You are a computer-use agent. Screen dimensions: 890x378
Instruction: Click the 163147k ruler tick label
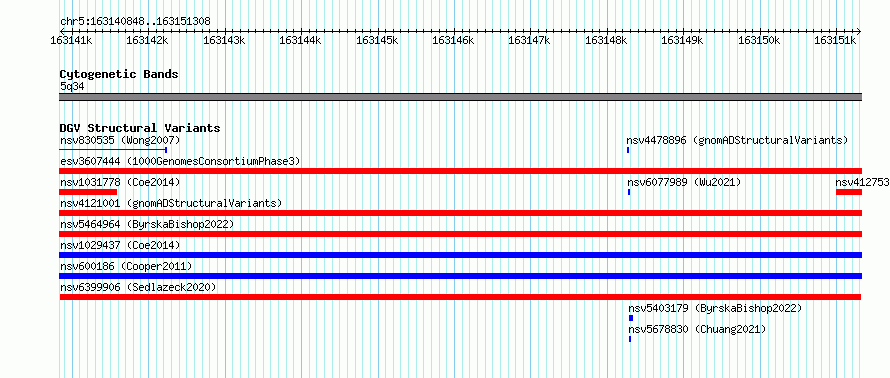(x=530, y=40)
